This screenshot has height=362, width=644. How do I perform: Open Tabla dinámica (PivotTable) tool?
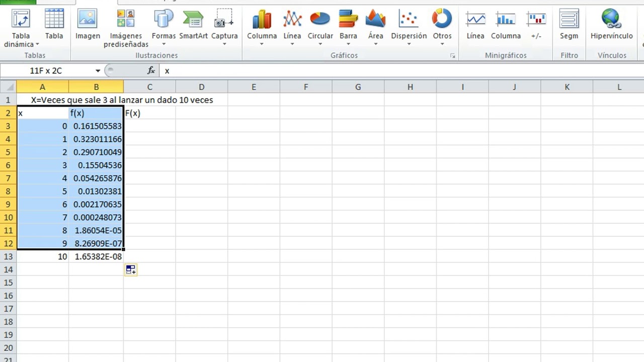pos(21,28)
